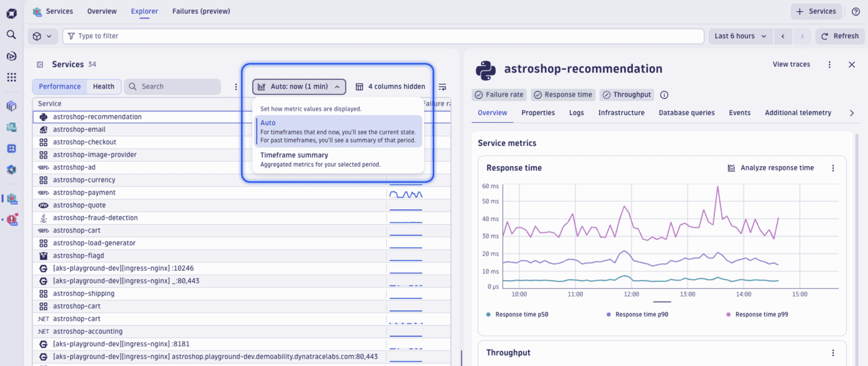The height and width of the screenshot is (366, 868).
Task: Click the Type to filter input field
Action: (248, 36)
